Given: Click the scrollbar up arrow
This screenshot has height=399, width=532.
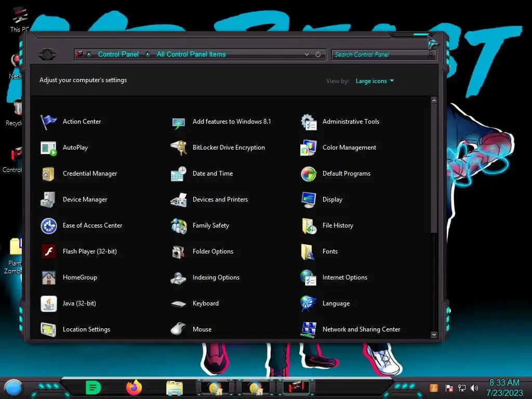Looking at the screenshot, I should 434,100.
